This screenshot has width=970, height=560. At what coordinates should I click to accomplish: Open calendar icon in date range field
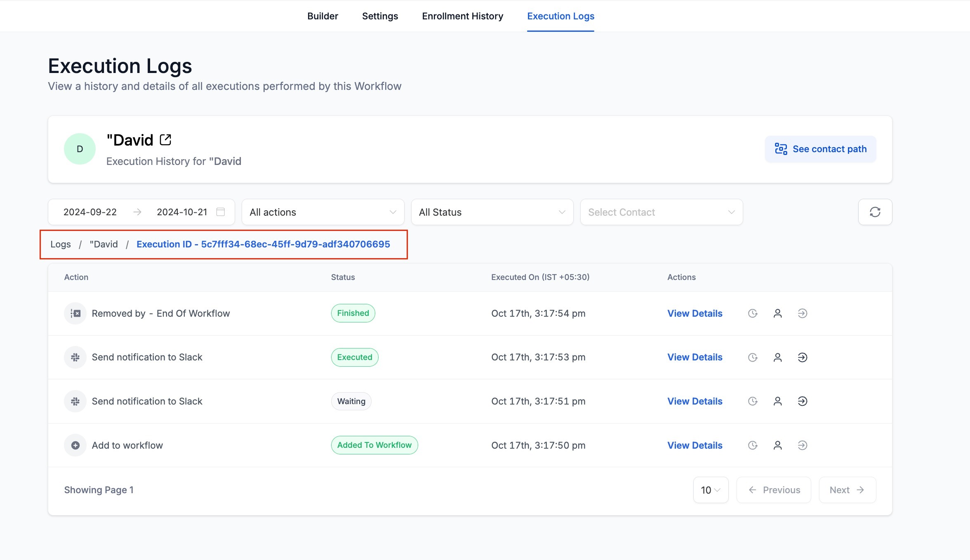221,212
